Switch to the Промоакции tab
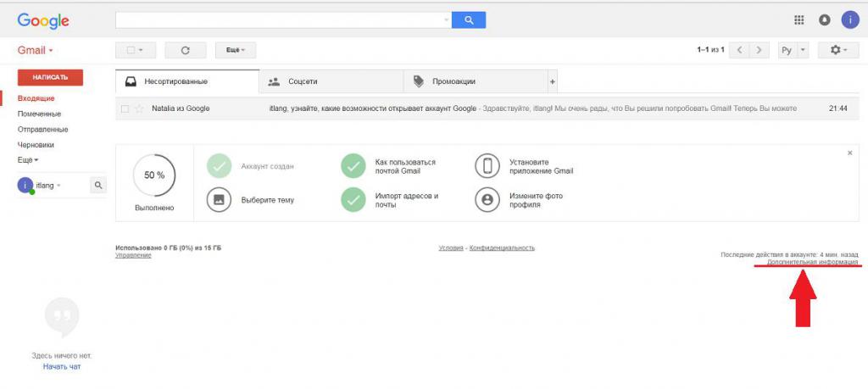Image resolution: width=868 pixels, height=389 pixels. tap(475, 81)
